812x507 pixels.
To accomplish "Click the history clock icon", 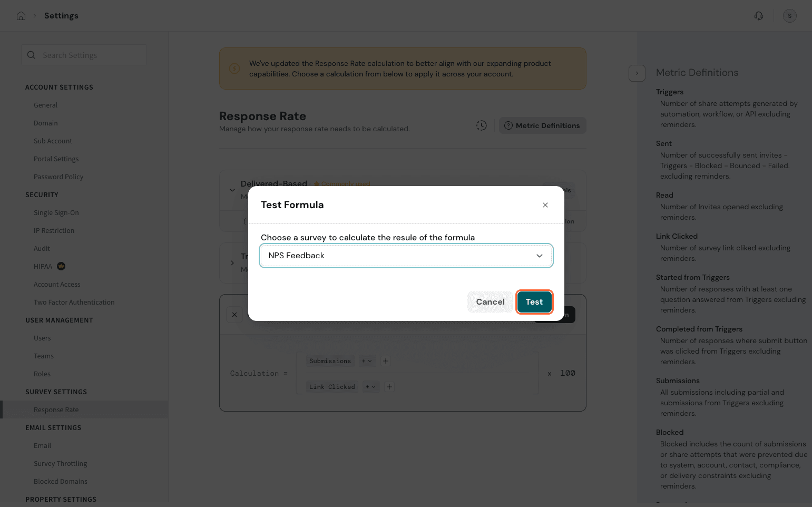I will 482,125.
